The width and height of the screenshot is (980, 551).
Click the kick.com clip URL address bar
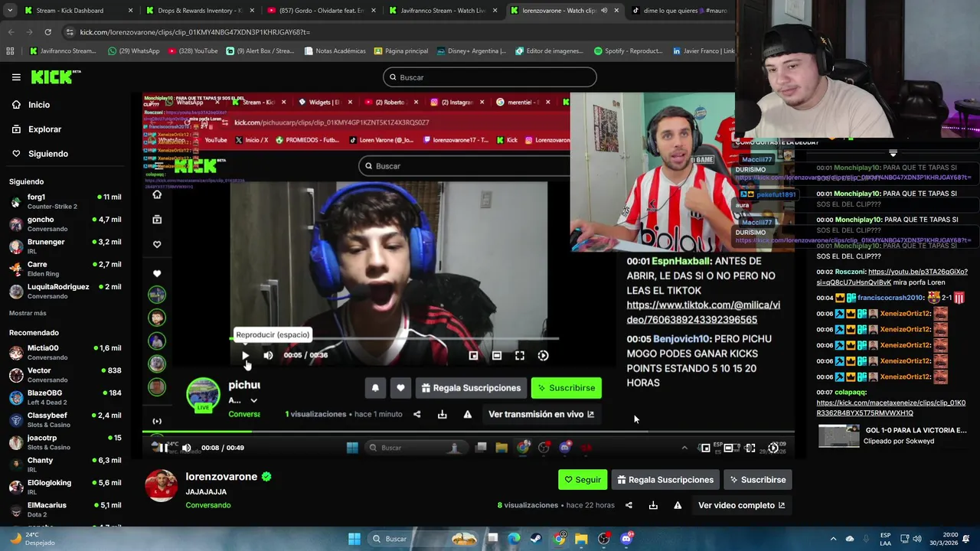(x=195, y=32)
